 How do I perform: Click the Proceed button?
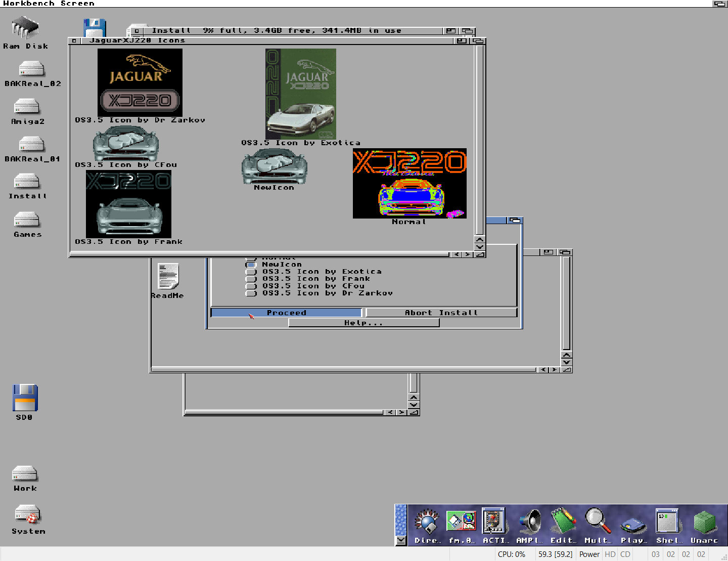click(x=286, y=313)
